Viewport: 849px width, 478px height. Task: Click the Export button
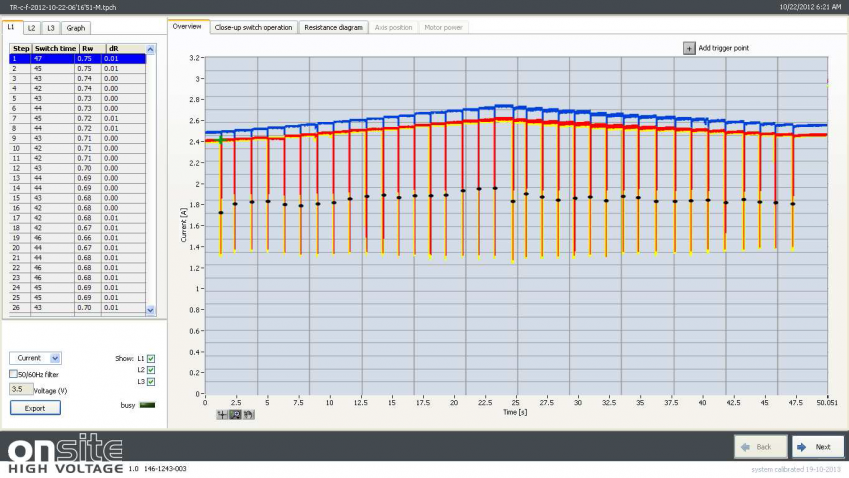[35, 408]
